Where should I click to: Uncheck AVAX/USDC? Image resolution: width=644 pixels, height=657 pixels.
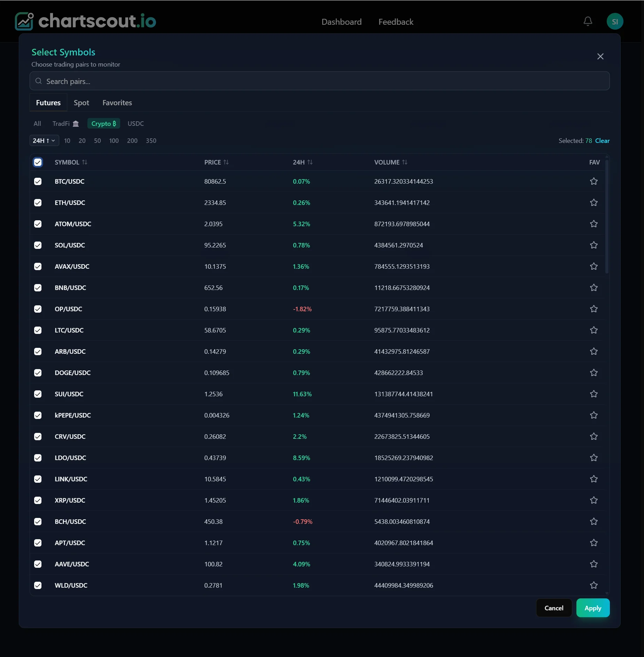[x=38, y=266]
